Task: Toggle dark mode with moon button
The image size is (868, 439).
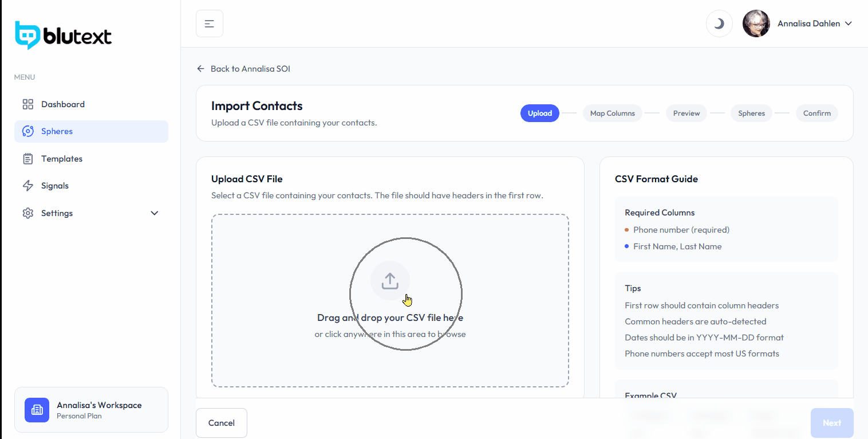Action: [x=719, y=23]
